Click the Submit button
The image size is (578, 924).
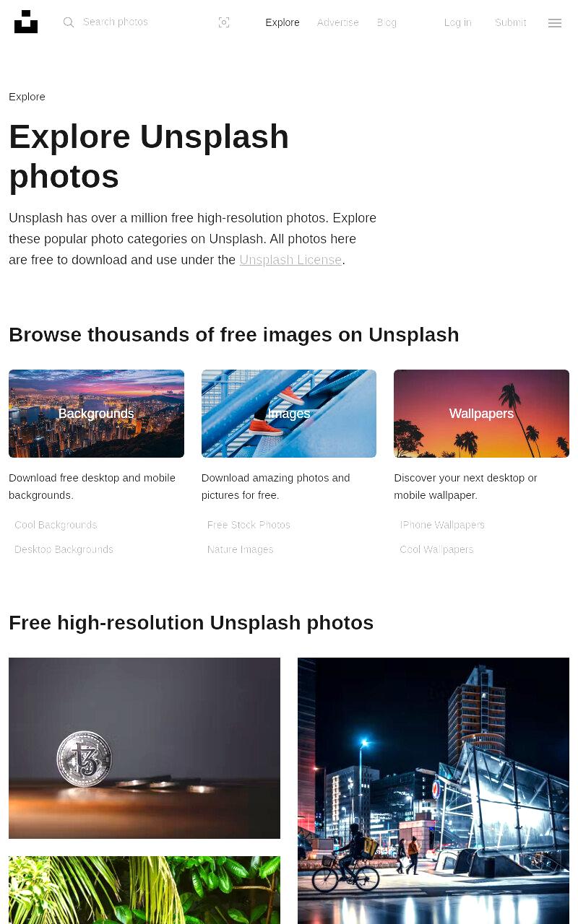511,22
